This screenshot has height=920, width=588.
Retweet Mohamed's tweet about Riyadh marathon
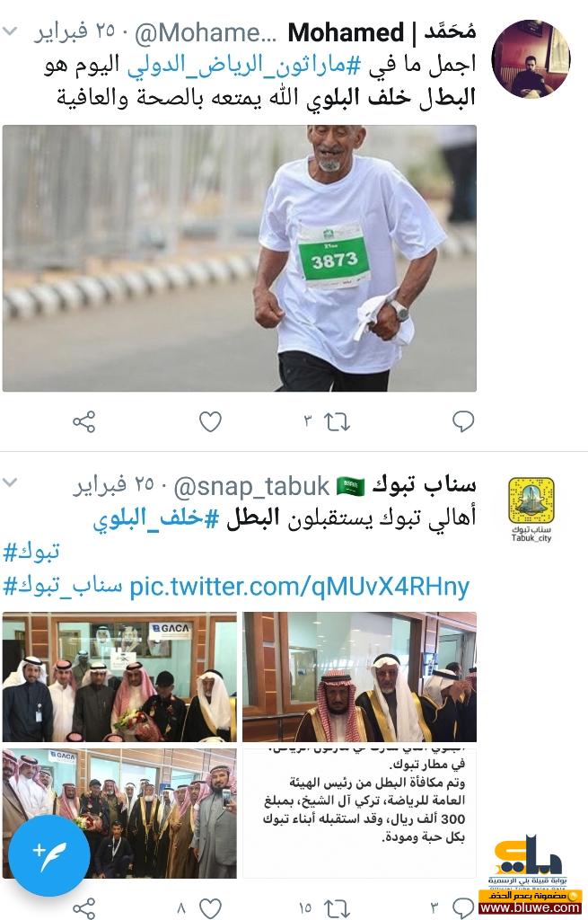click(337, 421)
